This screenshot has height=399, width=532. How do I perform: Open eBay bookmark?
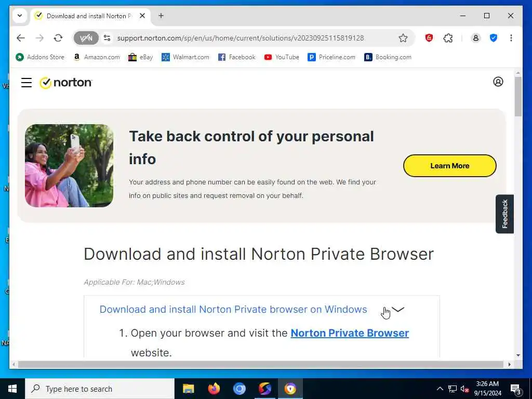coord(140,57)
